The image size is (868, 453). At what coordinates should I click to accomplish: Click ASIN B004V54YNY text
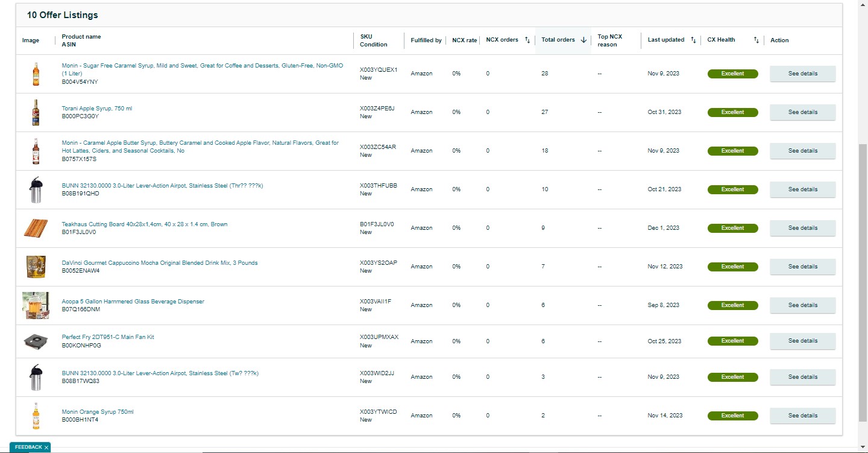pyautogui.click(x=80, y=81)
